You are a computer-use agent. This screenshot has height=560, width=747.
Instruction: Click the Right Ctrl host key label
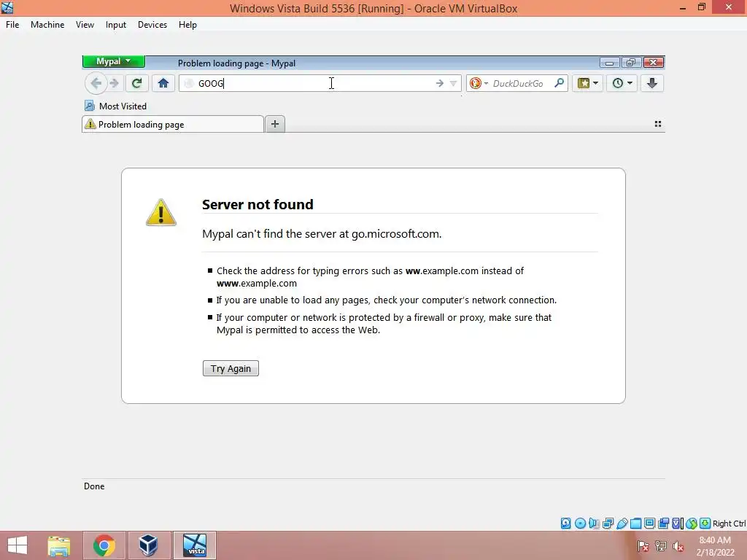point(729,524)
